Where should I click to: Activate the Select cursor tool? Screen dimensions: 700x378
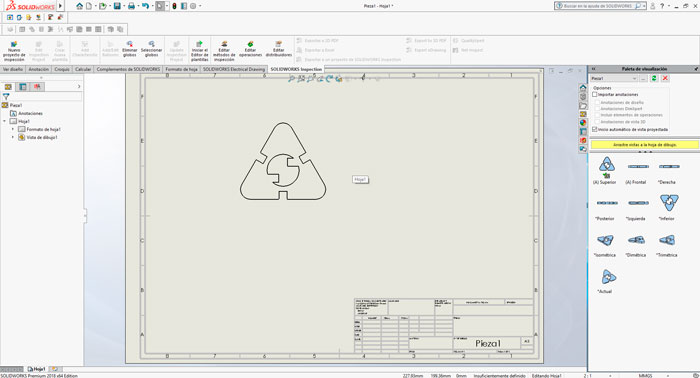pyautogui.click(x=160, y=6)
